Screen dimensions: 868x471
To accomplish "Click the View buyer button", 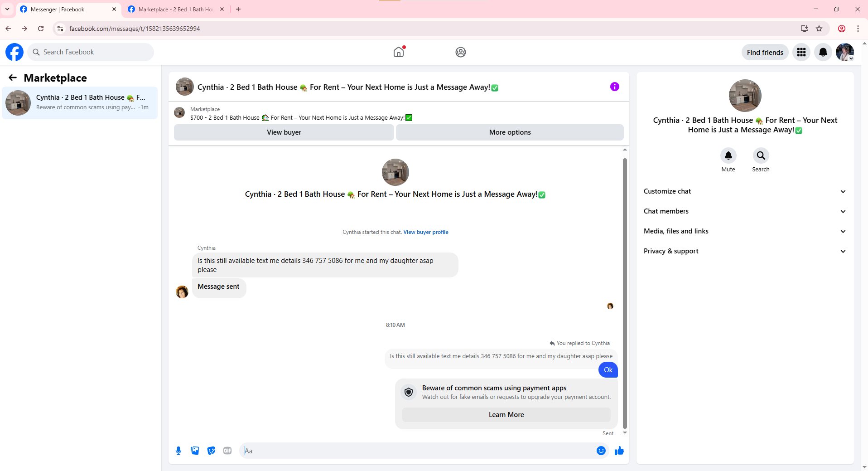I will pos(284,132).
